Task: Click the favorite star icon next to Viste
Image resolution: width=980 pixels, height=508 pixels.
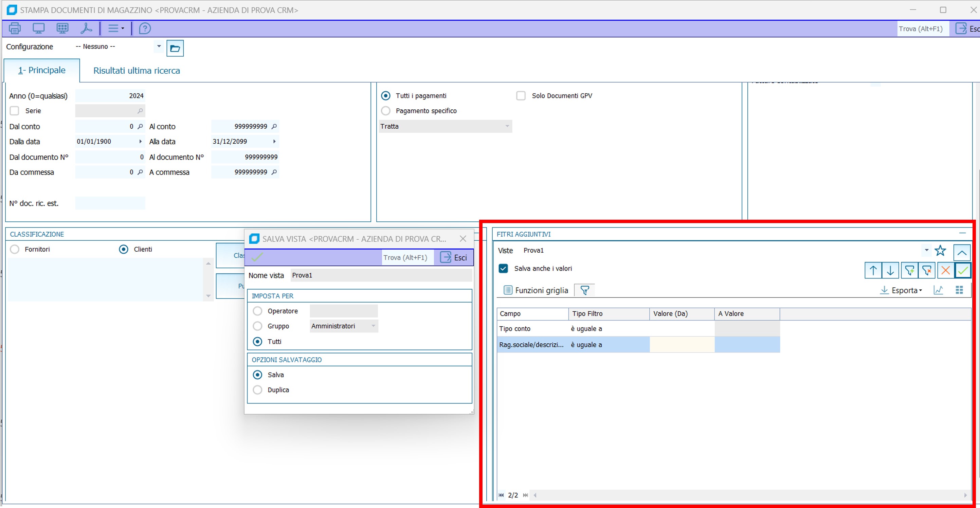Action: [940, 250]
